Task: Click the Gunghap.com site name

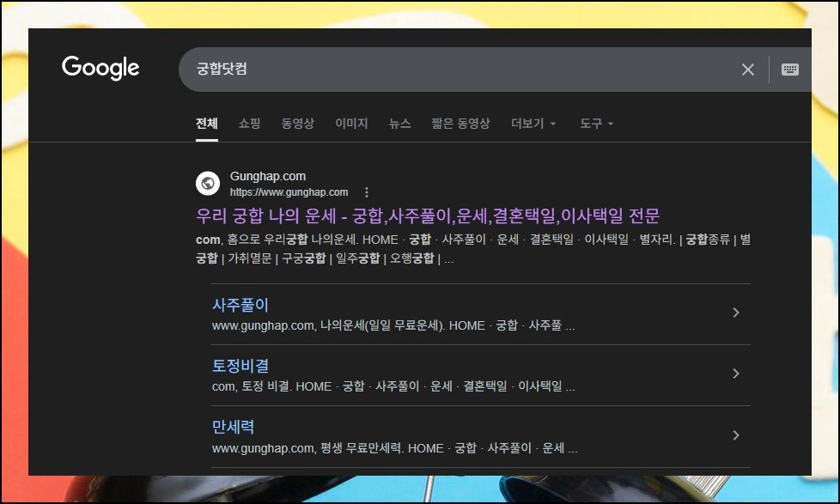Action: (268, 176)
